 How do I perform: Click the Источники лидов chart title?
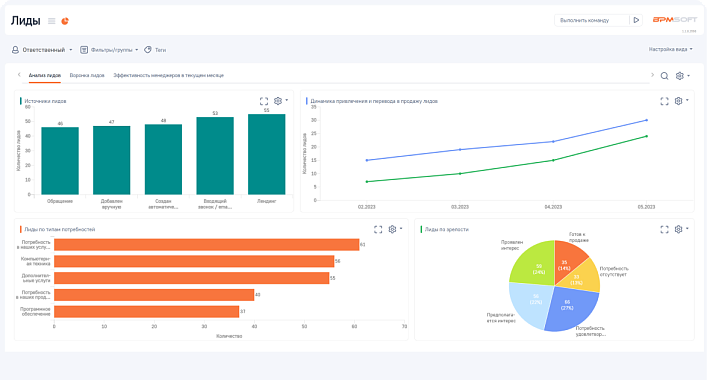pos(45,101)
